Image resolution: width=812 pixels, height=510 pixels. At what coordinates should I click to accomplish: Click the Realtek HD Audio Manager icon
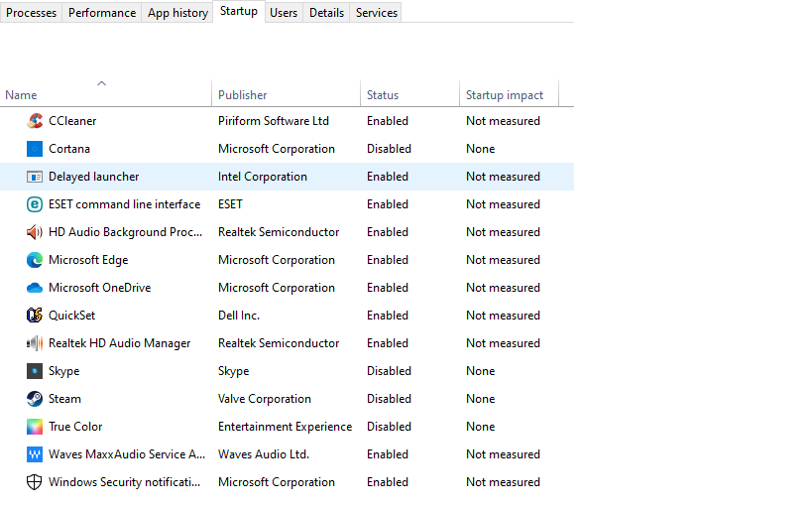coord(35,343)
